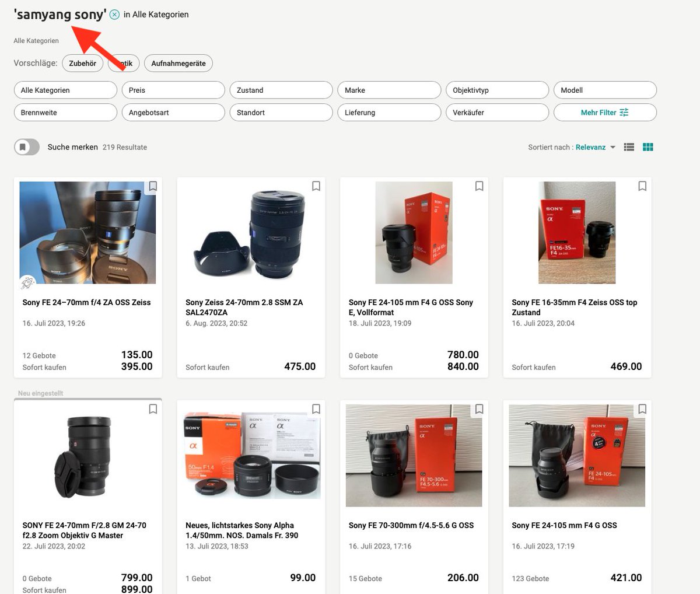
Task: Open the Standort filter
Action: point(281,112)
